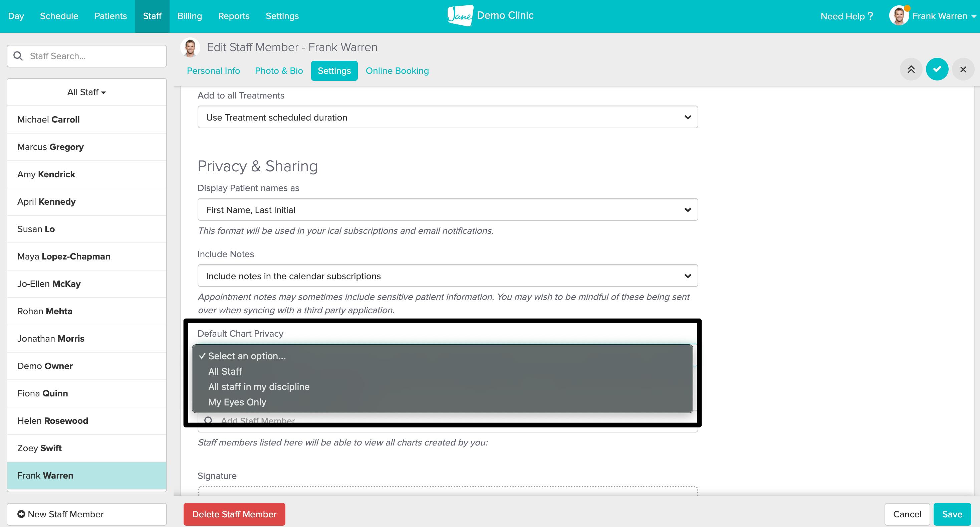The width and height of the screenshot is (980, 527).
Task: Click the Default Chart Privacy label
Action: 240,334
